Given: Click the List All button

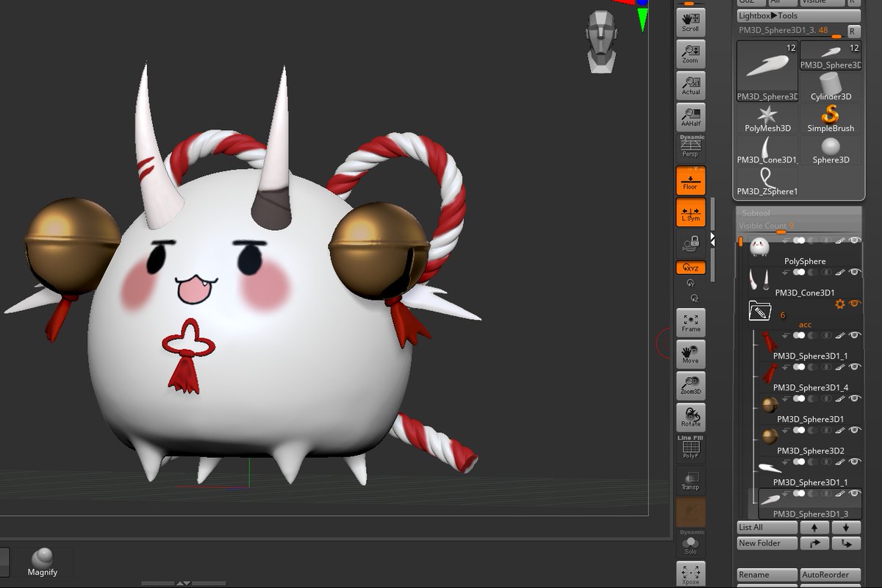Looking at the screenshot, I should (767, 528).
